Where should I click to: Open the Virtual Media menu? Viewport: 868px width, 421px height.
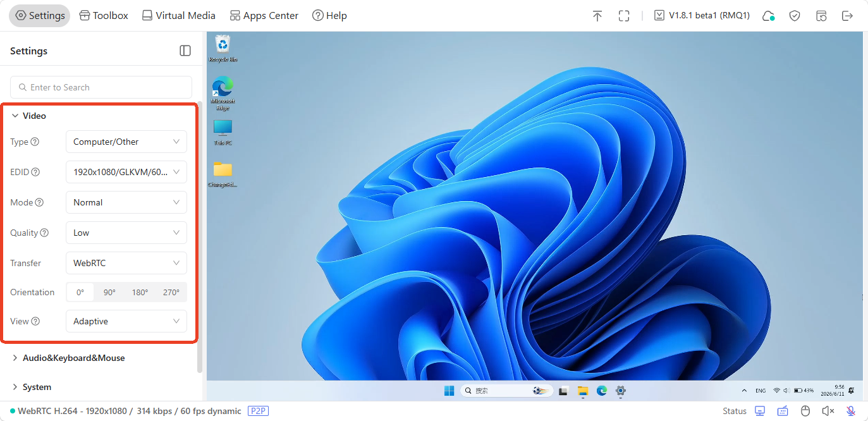coord(178,16)
